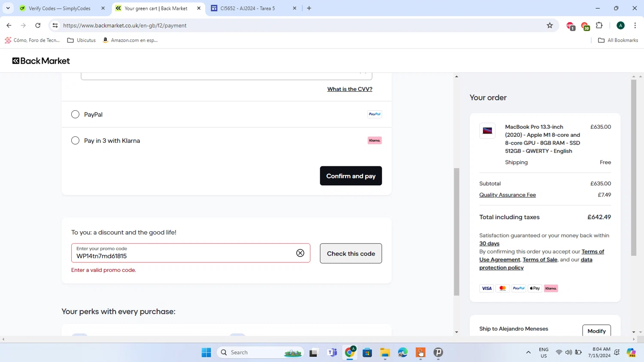Open the Chrome three-dot menu
Viewport: 644px width, 362px height.
click(635, 25)
